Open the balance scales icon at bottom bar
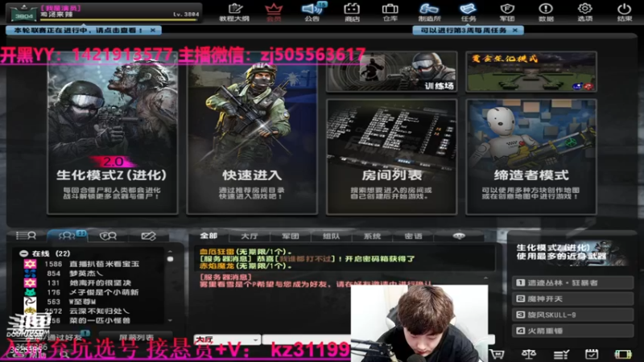This screenshot has height=362, width=644. coord(529,354)
